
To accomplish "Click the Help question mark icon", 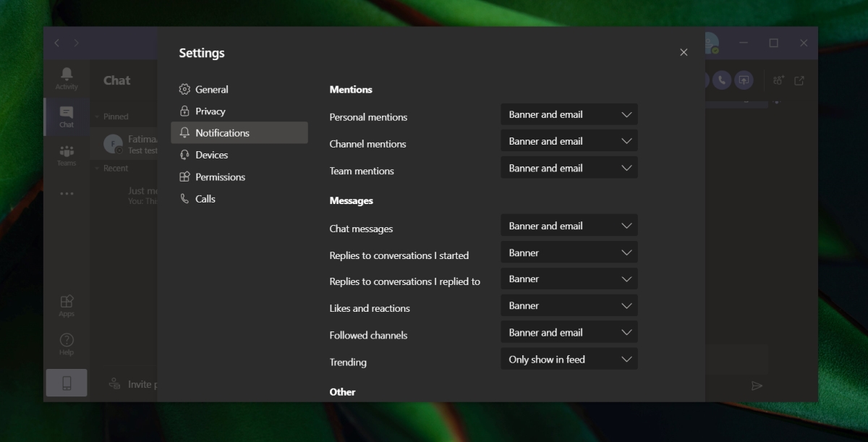I will pyautogui.click(x=67, y=343).
